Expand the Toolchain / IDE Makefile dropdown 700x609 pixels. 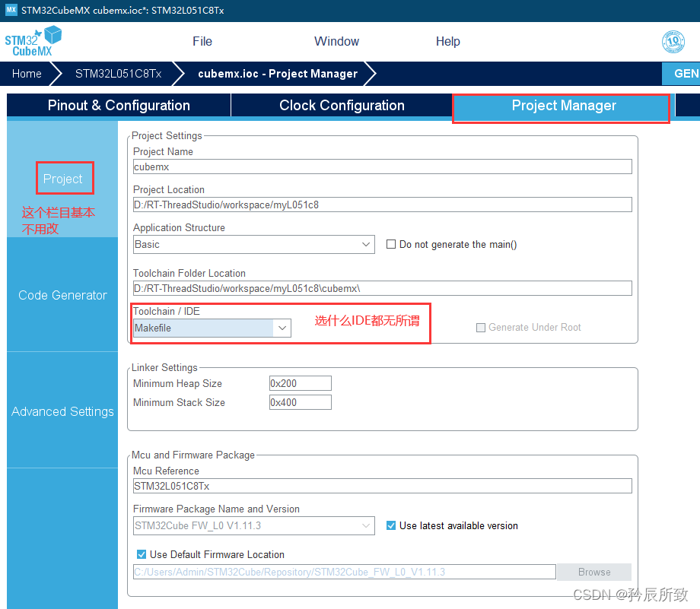[x=212, y=328]
